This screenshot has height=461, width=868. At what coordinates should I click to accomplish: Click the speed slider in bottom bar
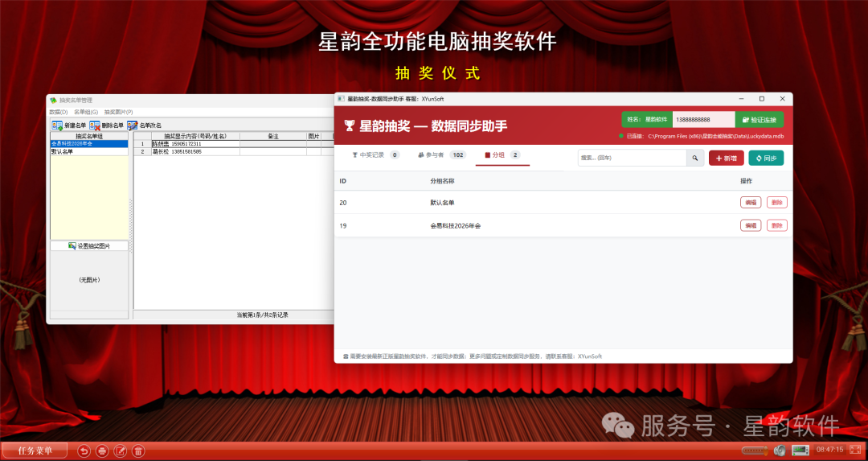[x=755, y=450]
